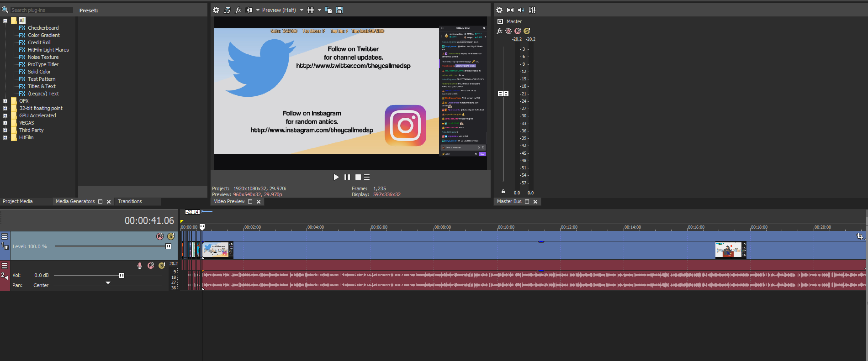The width and height of the screenshot is (868, 361).
Task: Open Master Bus audio properties gear
Action: [x=499, y=10]
